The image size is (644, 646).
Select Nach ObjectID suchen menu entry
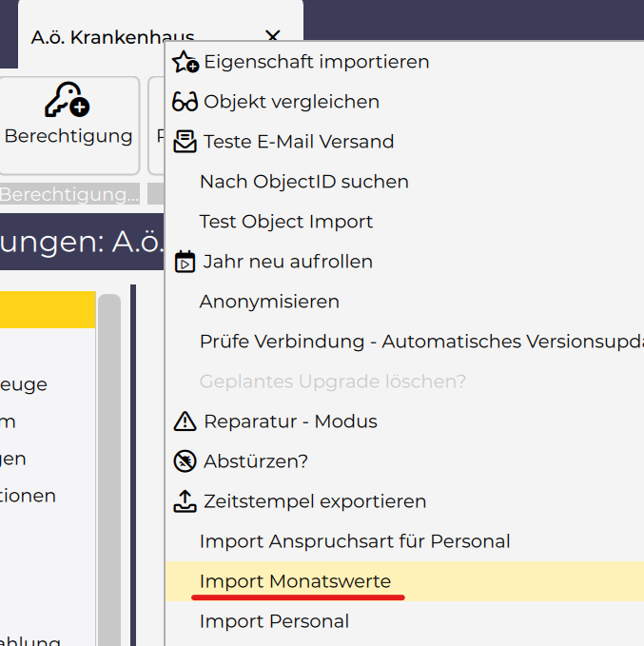click(303, 182)
